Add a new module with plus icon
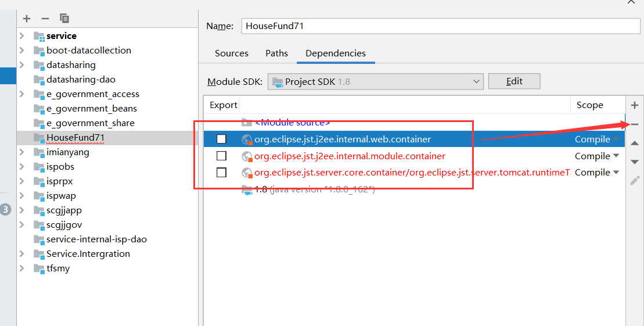 coord(27,19)
